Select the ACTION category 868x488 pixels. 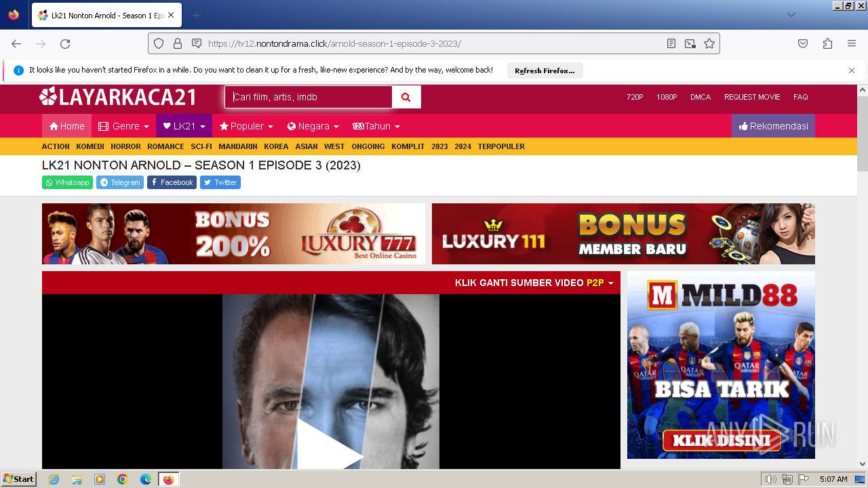click(56, 146)
